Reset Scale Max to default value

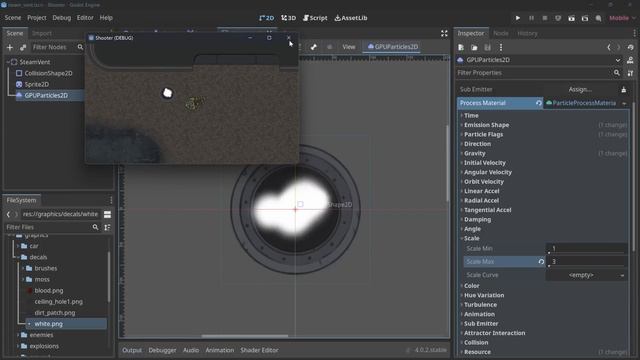pyautogui.click(x=541, y=262)
